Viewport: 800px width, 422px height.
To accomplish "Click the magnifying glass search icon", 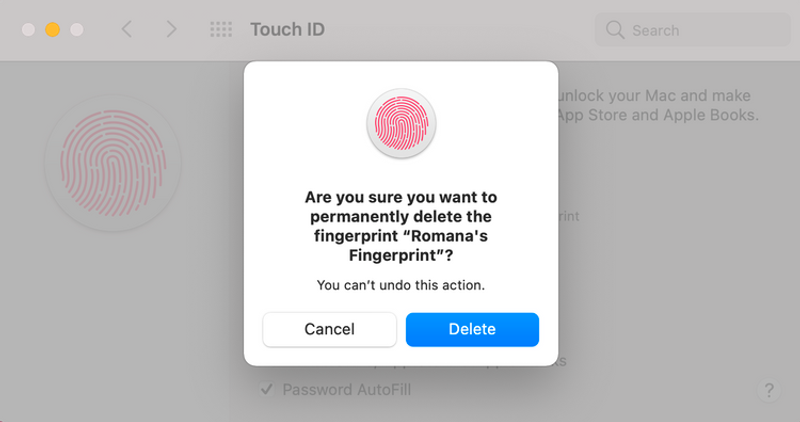I will 615,30.
